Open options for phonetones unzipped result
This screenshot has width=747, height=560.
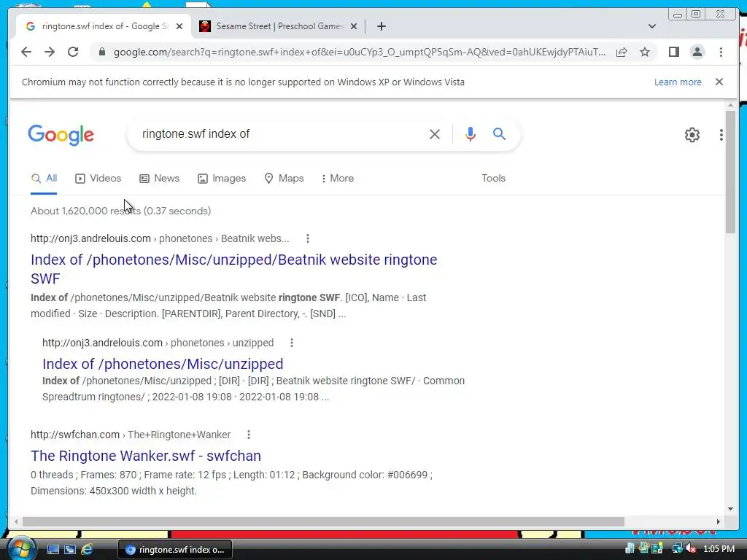coord(292,343)
